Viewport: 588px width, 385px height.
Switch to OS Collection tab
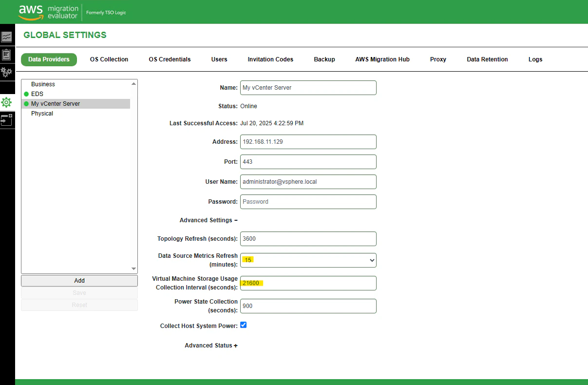pyautogui.click(x=109, y=59)
